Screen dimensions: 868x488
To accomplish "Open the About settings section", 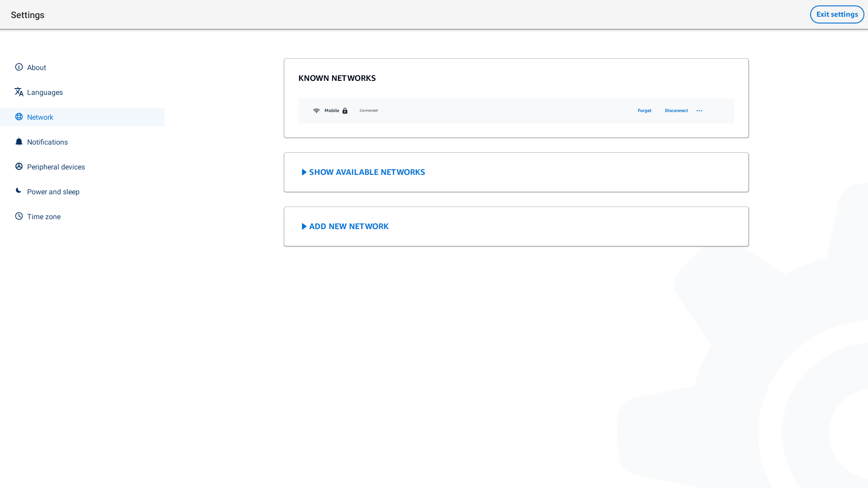I will click(82, 67).
